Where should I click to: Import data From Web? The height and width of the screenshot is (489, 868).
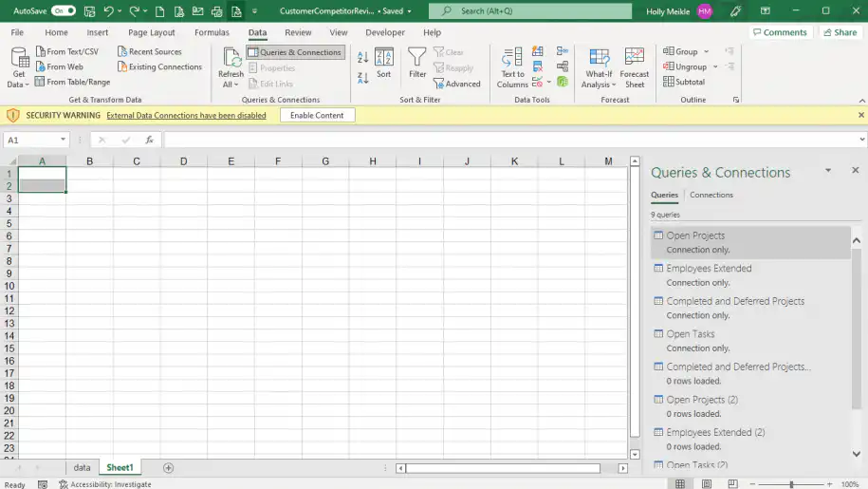(x=60, y=66)
